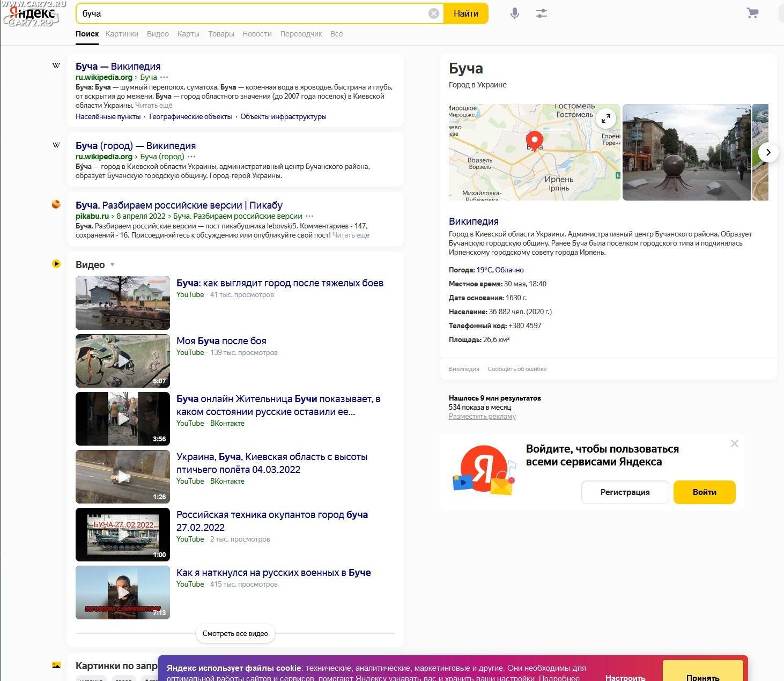Click the Yandex logo
Image resolution: width=784 pixels, height=681 pixels.
(x=32, y=14)
